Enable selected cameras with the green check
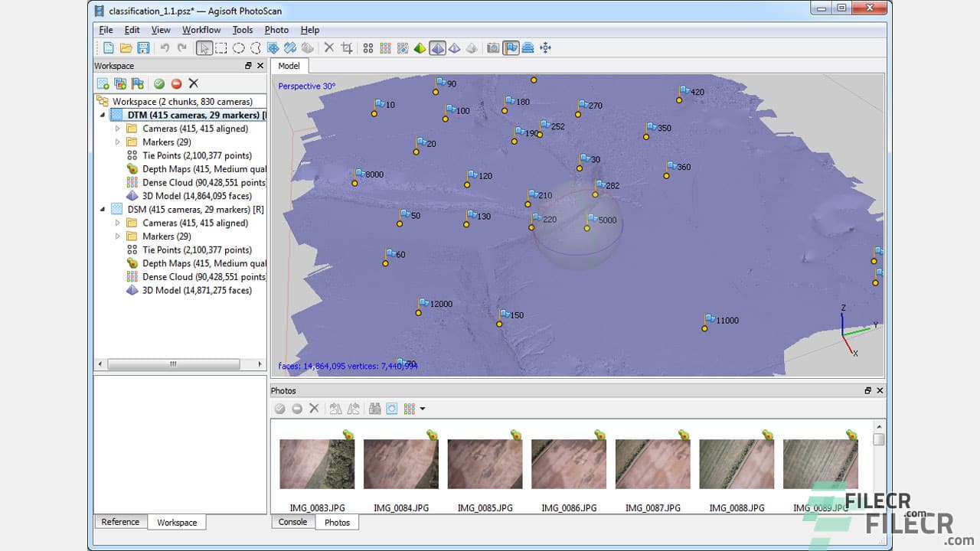 point(159,83)
